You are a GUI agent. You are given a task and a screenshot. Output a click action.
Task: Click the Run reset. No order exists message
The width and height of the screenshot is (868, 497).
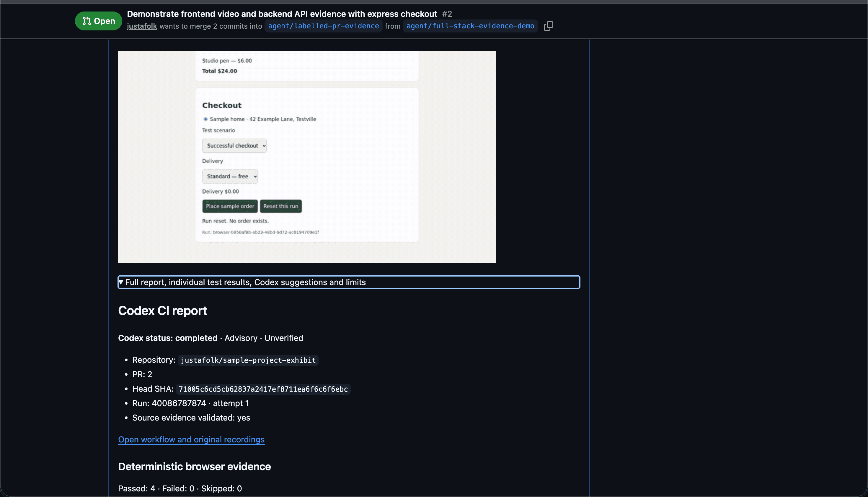(235, 221)
